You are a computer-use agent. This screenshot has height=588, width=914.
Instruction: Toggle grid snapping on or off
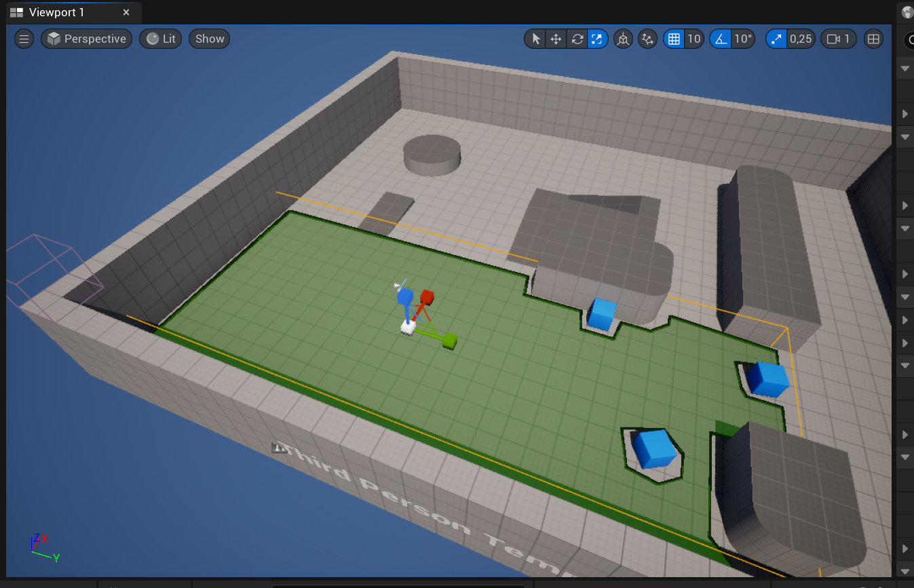tap(674, 39)
